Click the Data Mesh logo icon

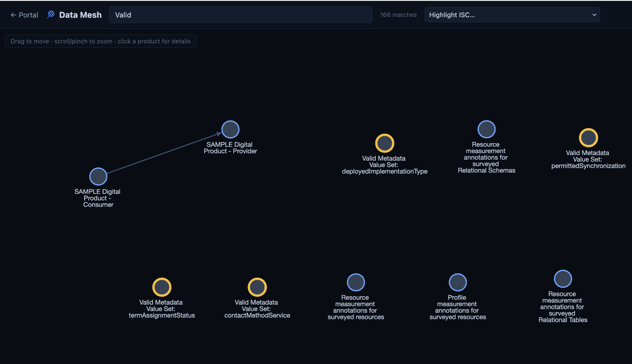[51, 14]
